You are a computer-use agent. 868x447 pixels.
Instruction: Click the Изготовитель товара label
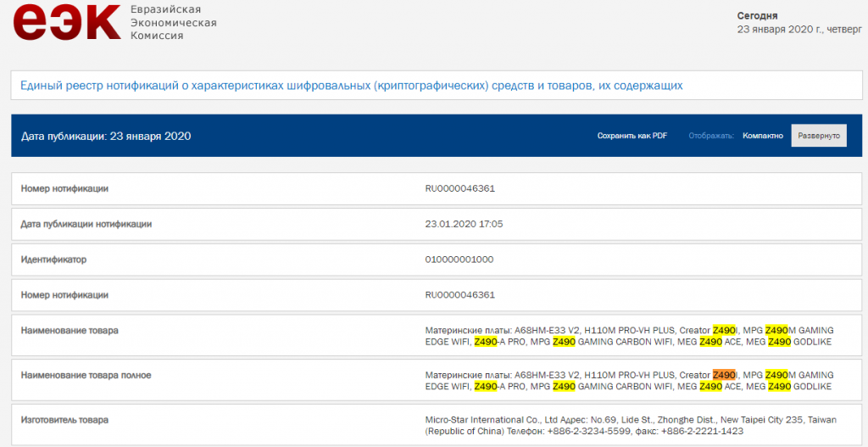point(64,420)
